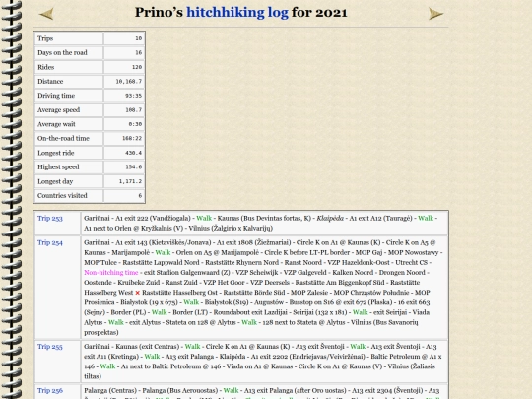Click 'Prino's' in the page title
Screen dimensions: 532x399
click(159, 12)
